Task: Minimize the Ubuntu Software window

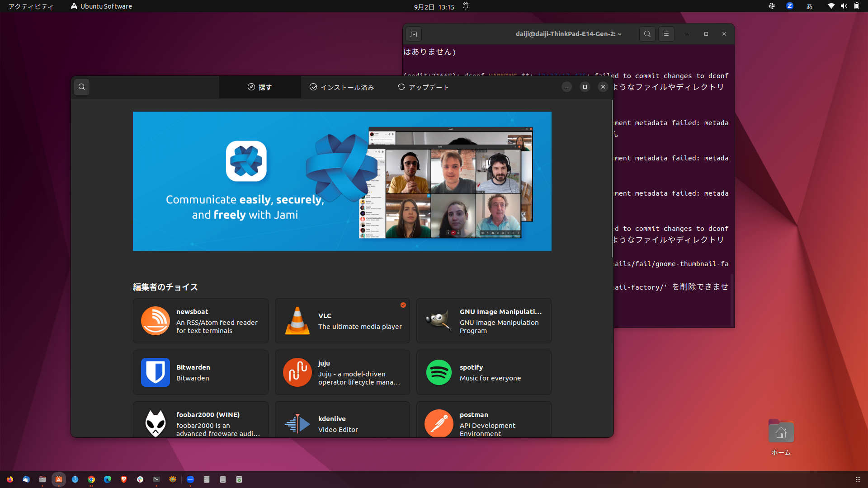Action: click(x=567, y=87)
